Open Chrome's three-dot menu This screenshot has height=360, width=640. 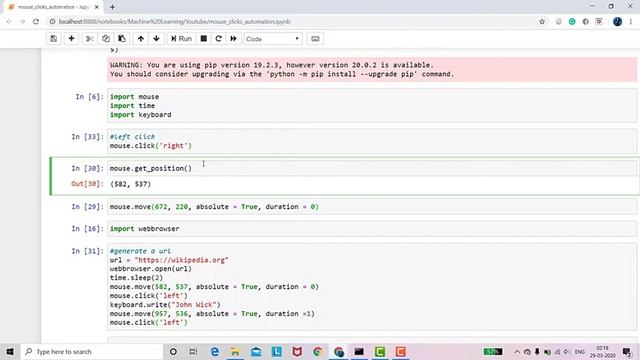point(631,22)
